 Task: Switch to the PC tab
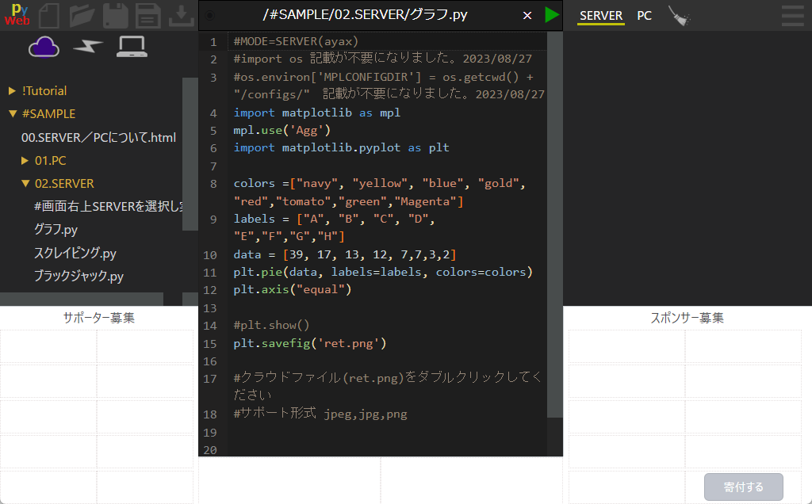pyautogui.click(x=644, y=15)
